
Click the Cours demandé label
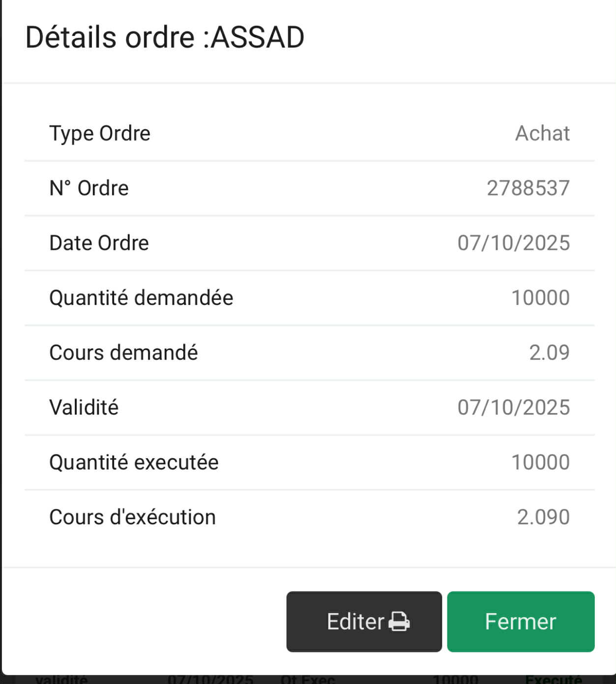(123, 353)
